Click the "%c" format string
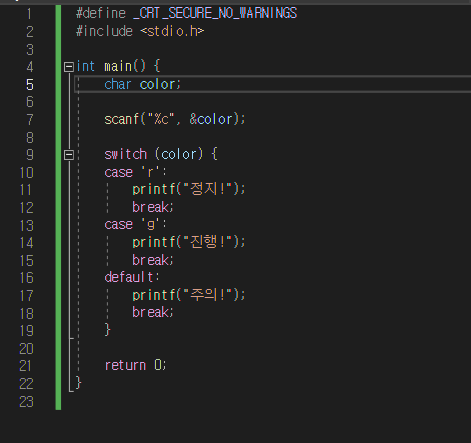The image size is (471, 443). (161, 119)
